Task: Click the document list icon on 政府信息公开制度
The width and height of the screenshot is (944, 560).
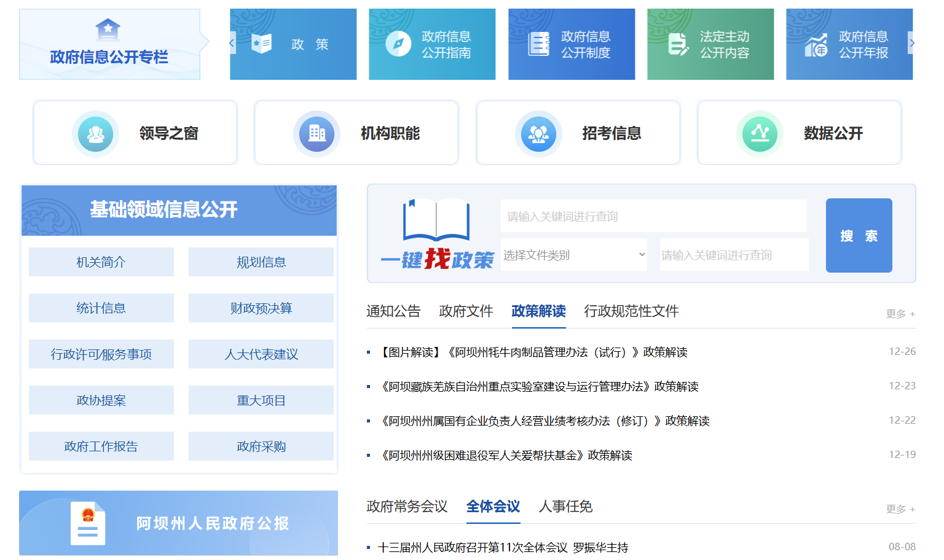Action: click(538, 44)
